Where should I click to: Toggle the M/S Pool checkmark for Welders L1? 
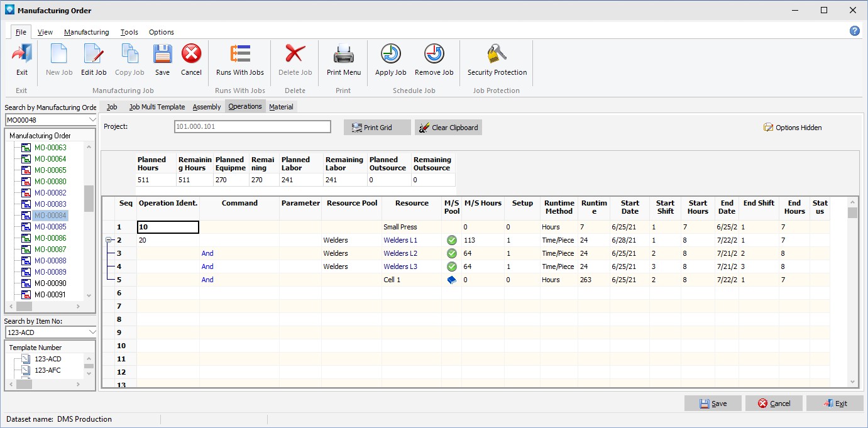pyautogui.click(x=451, y=240)
